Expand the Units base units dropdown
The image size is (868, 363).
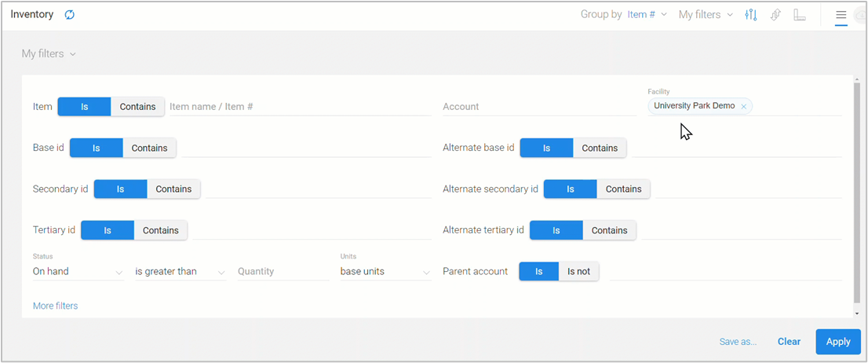pyautogui.click(x=385, y=272)
